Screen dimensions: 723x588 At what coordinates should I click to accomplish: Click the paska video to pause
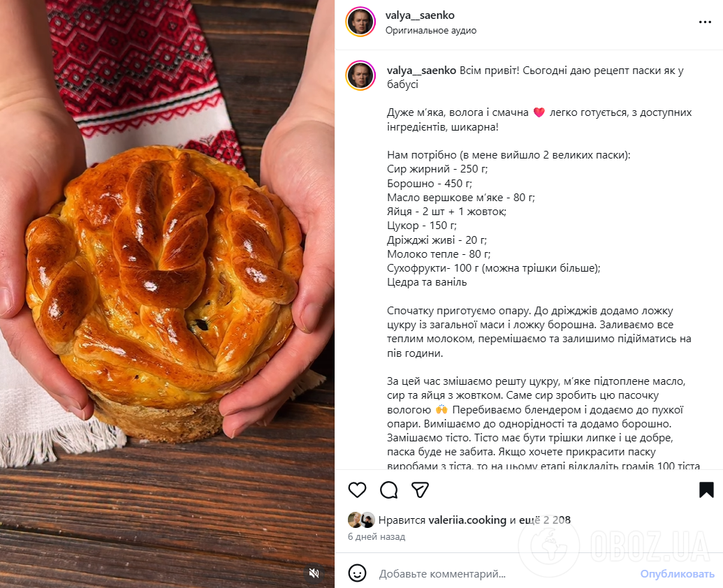(167, 294)
